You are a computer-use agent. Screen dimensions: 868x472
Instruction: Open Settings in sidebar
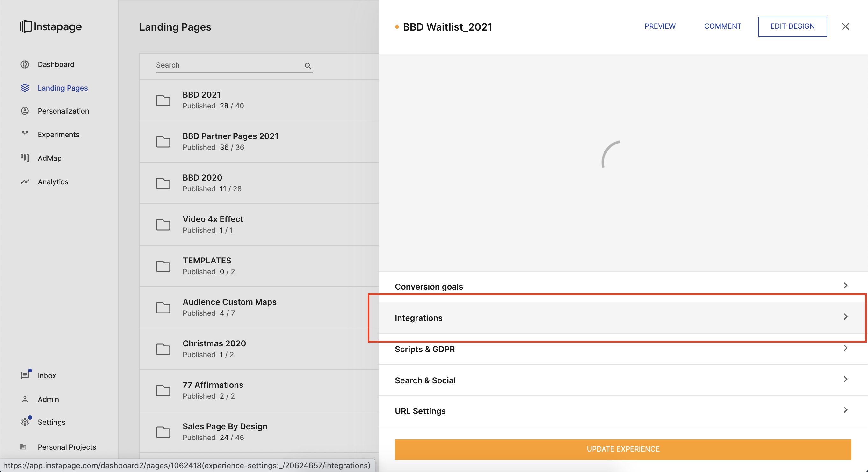click(52, 422)
